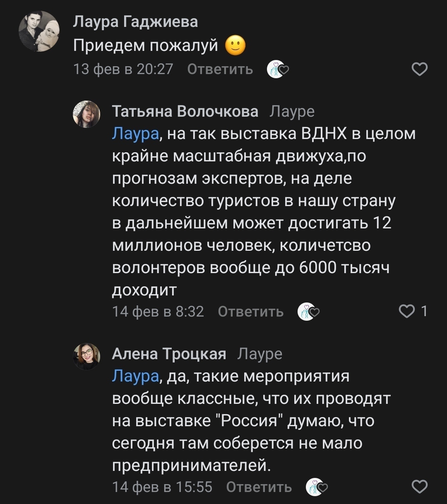Image resolution: width=447 pixels, height=504 pixels.
Task: Tap the '14 фев в 8:32' timestamp
Action: click(x=158, y=311)
